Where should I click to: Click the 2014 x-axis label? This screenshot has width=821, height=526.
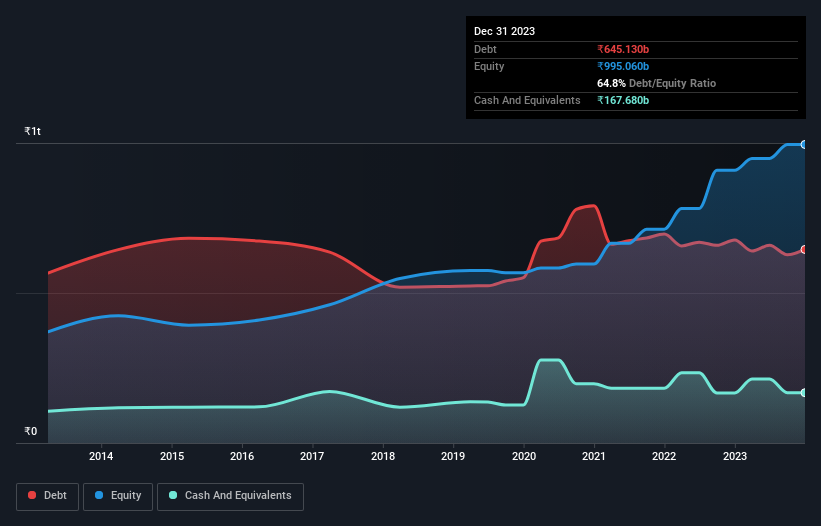101,456
